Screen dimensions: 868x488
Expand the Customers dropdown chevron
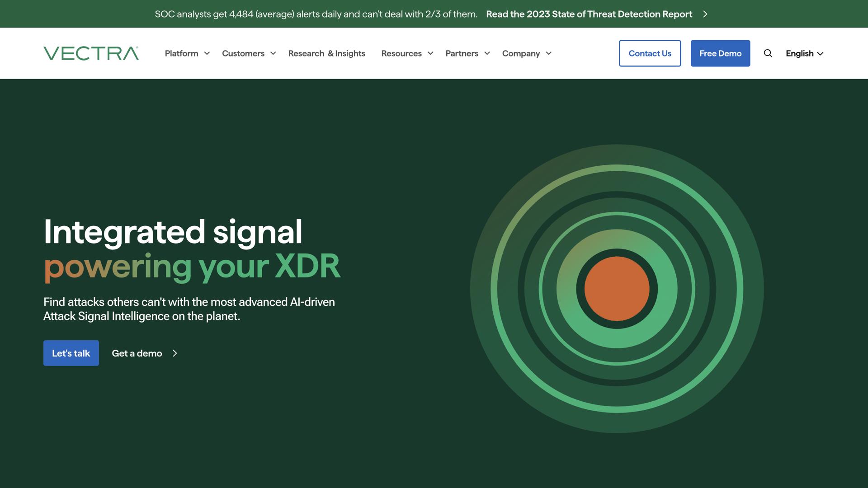pos(273,53)
